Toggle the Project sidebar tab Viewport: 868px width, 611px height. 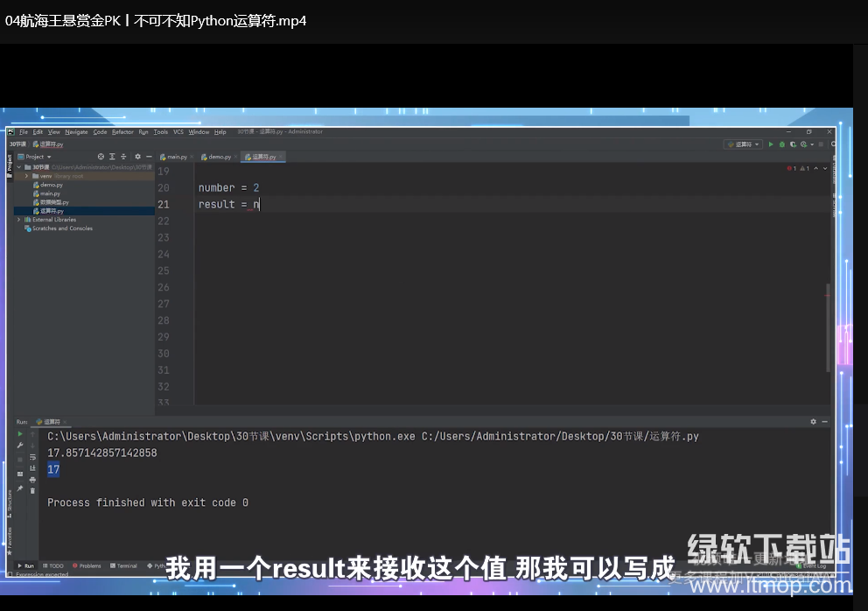pyautogui.click(x=10, y=162)
